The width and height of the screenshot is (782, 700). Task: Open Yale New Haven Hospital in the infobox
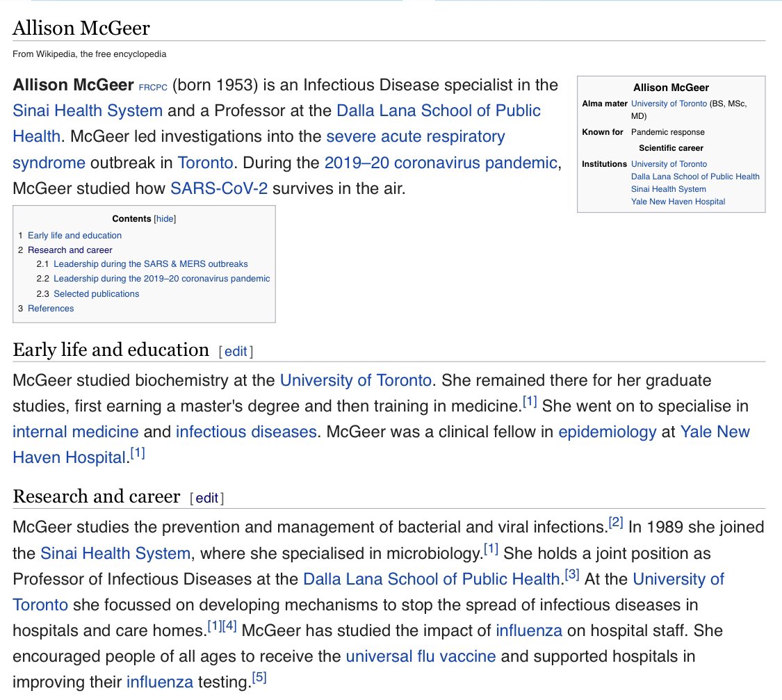(678, 202)
